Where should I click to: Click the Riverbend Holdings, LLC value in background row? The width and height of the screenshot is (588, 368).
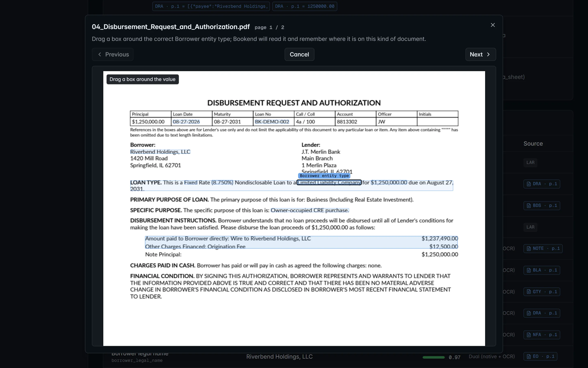tap(280, 357)
